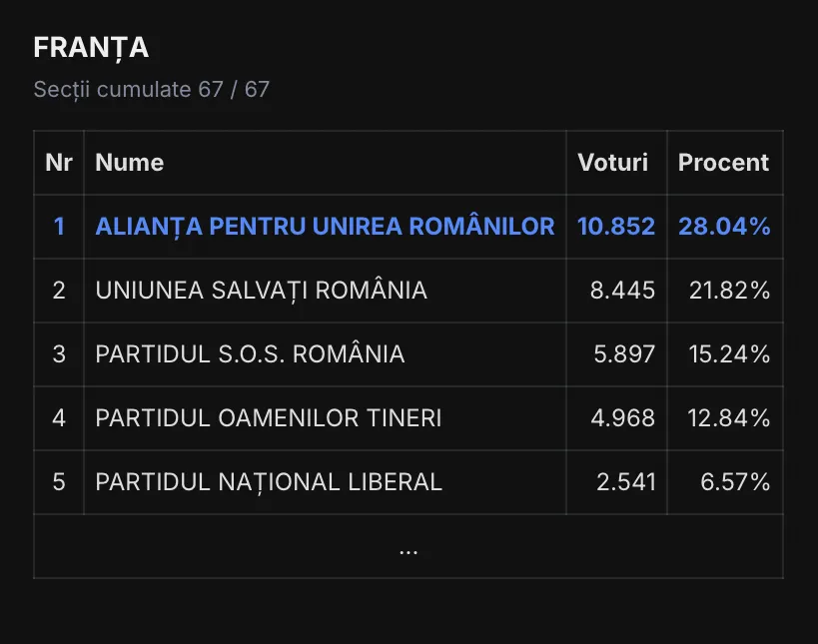This screenshot has width=818, height=644.
Task: Select UNIUNEA SALVAȚI ROMÂNIA row name
Action: (261, 291)
